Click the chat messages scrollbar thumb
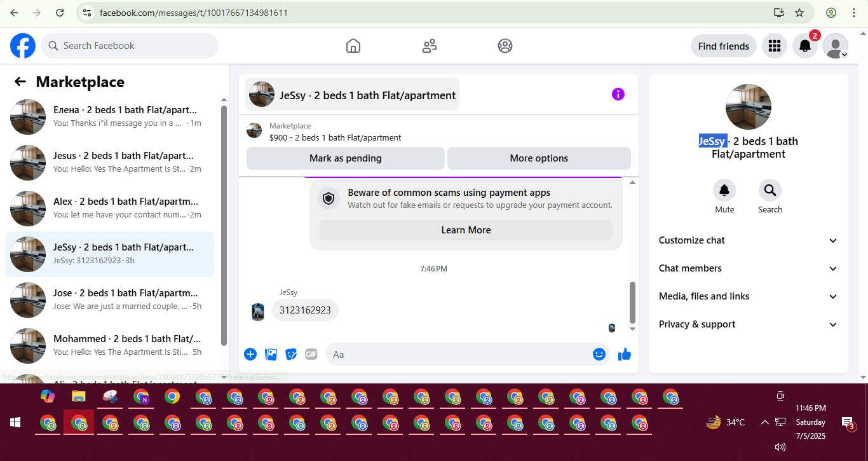Image resolution: width=868 pixels, height=461 pixels. [632, 302]
